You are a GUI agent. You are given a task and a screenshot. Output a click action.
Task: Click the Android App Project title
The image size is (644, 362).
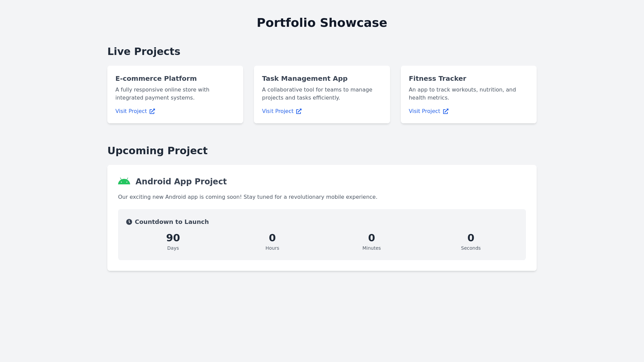181,182
